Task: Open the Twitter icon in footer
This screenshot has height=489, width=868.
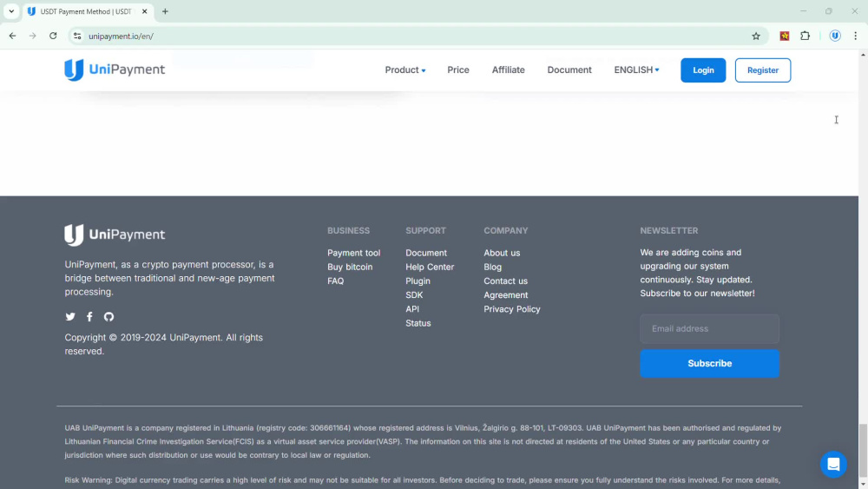Action: pyautogui.click(x=70, y=317)
